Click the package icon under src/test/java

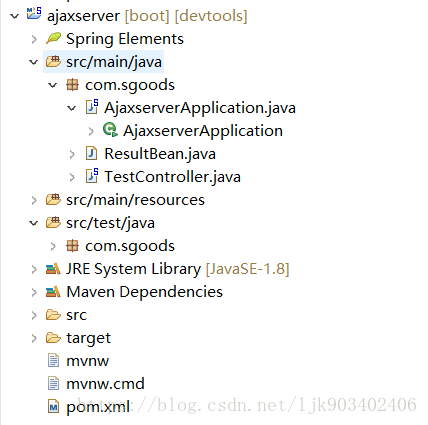(x=72, y=246)
